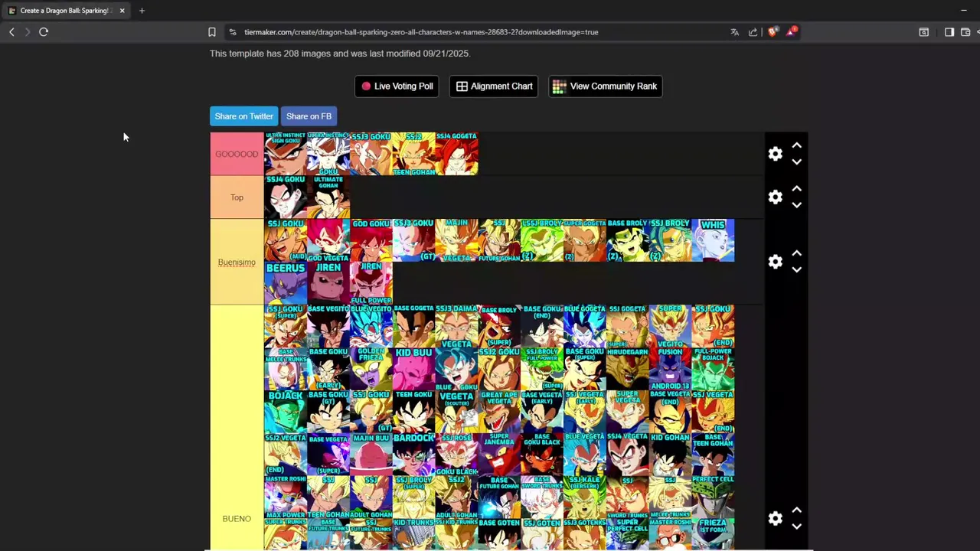Open the Brave Rewards triangle icon
Screen dimensions: 980x551
coord(791,31)
